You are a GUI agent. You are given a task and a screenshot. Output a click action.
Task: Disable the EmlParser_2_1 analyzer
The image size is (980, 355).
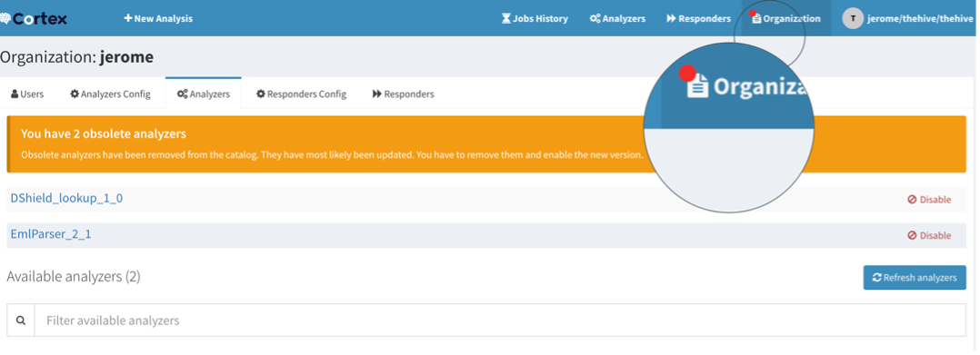[929, 235]
